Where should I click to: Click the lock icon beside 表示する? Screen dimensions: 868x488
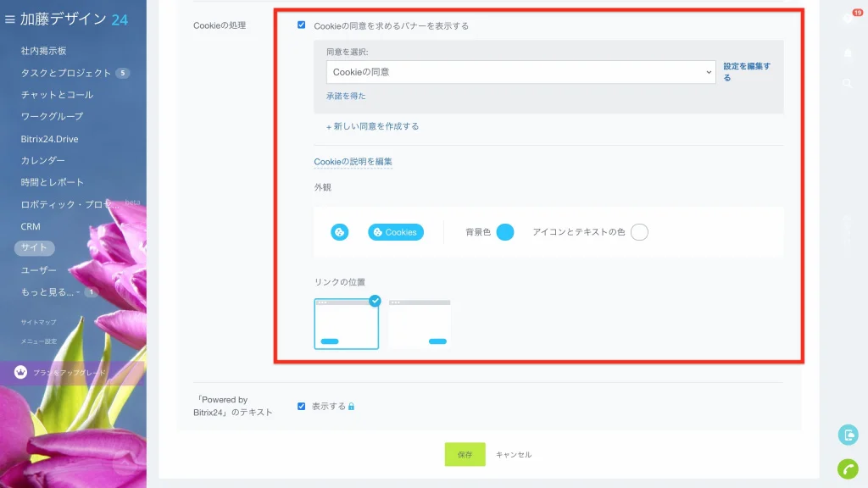[351, 406]
